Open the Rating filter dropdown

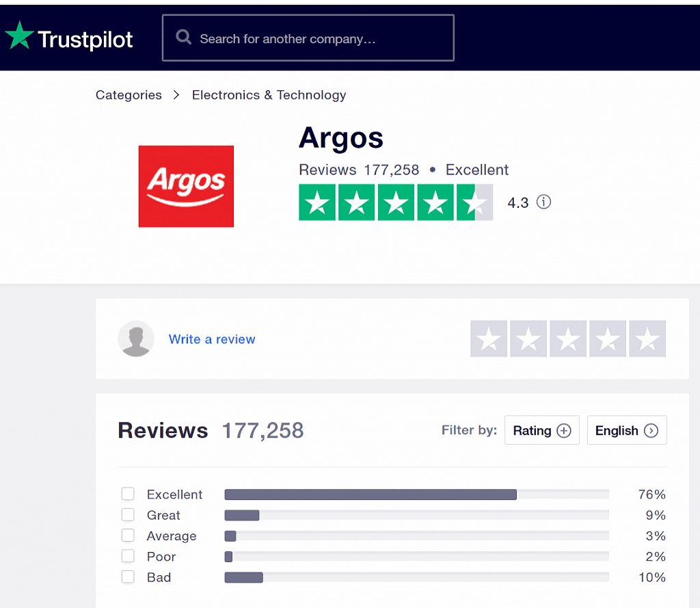[542, 430]
